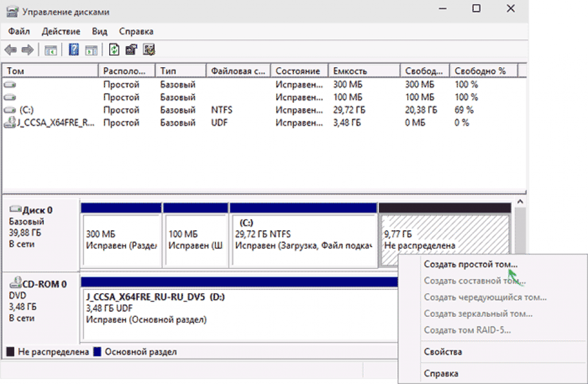
Task: Click the Back arrow toolbar icon
Action: coord(11,50)
